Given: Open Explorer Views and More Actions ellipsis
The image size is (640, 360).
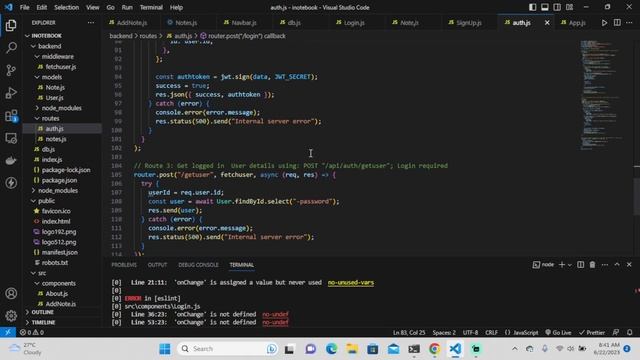Looking at the screenshot, I should click(91, 23).
